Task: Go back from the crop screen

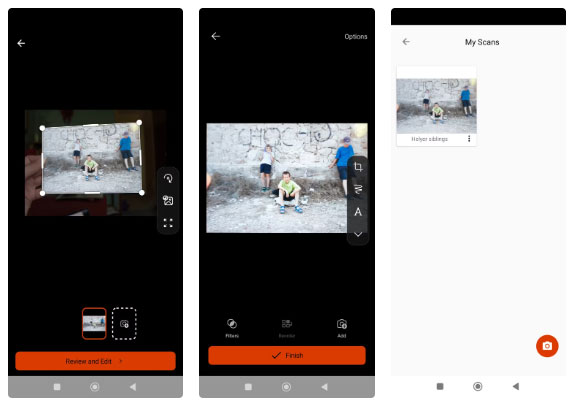Action: pos(21,43)
